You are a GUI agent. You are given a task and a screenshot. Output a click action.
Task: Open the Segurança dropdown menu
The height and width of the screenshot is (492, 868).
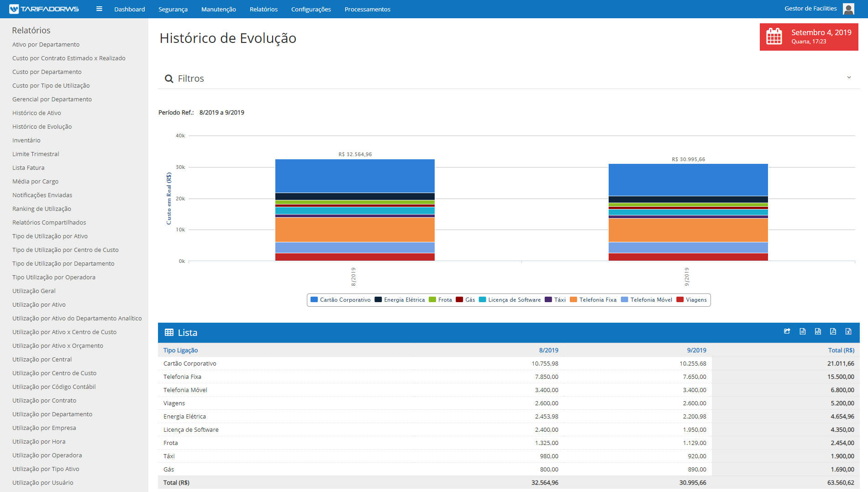point(173,9)
